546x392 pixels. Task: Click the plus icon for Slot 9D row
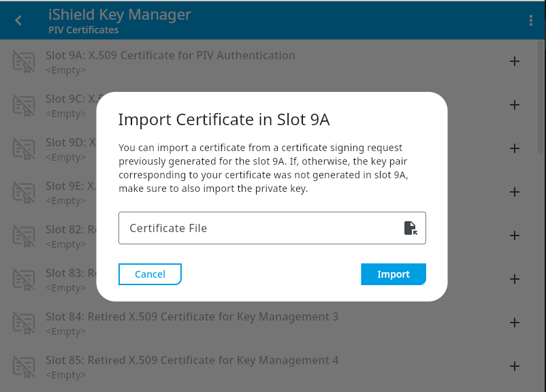(515, 148)
